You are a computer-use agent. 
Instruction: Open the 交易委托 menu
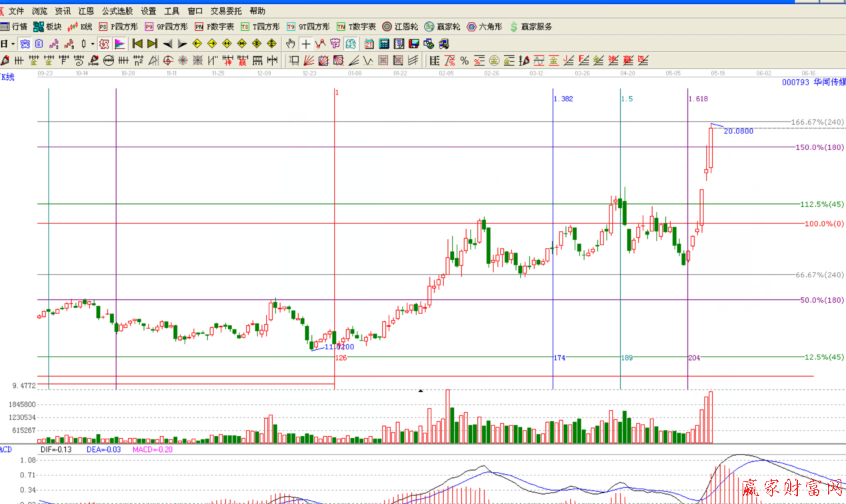point(227,11)
